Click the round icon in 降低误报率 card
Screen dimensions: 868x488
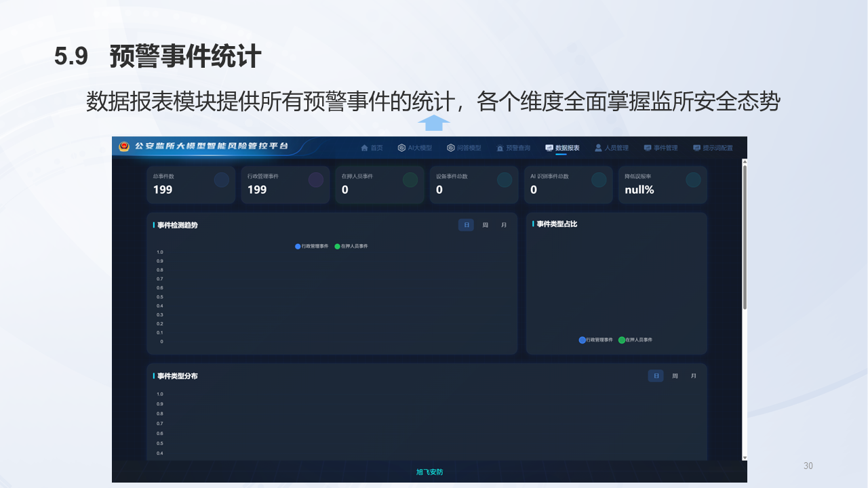(x=693, y=180)
